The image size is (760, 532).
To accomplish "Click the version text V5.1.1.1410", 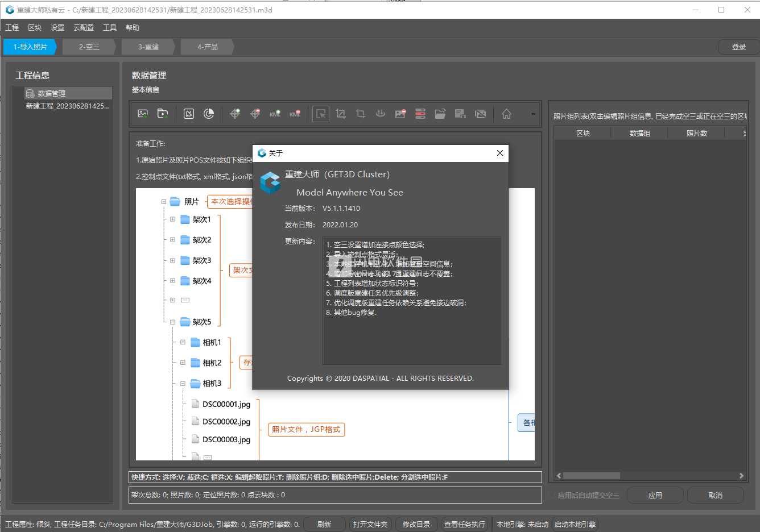I will coord(341,209).
